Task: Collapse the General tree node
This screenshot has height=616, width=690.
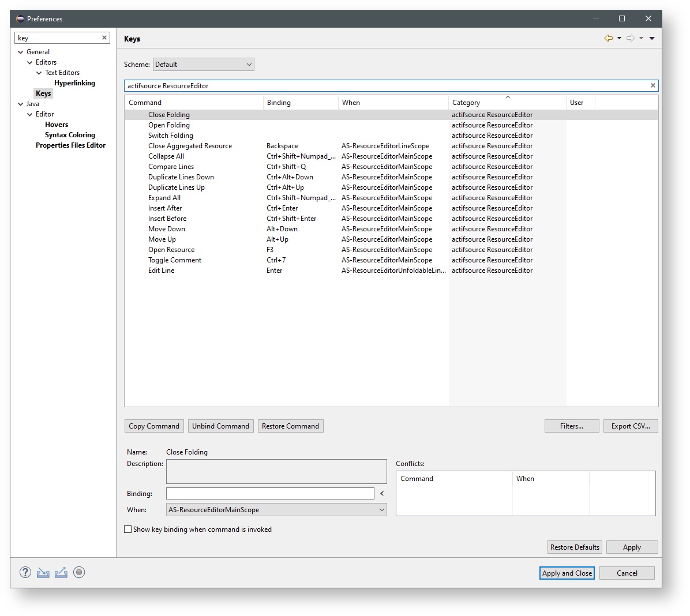Action: coord(21,52)
